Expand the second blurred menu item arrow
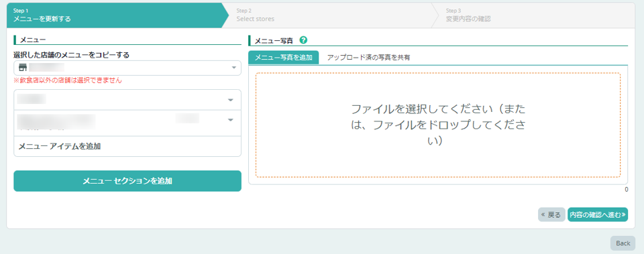The height and width of the screenshot is (254, 644). tap(230, 120)
